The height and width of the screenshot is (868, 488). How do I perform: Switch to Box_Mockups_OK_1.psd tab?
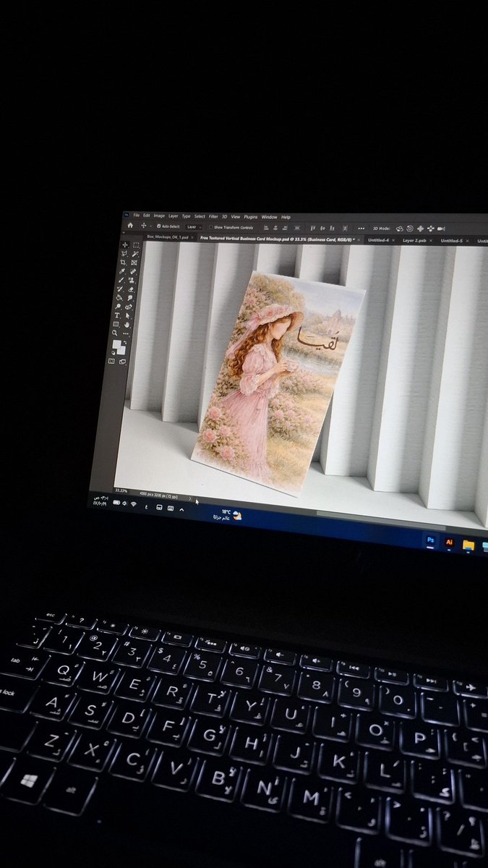pos(168,237)
